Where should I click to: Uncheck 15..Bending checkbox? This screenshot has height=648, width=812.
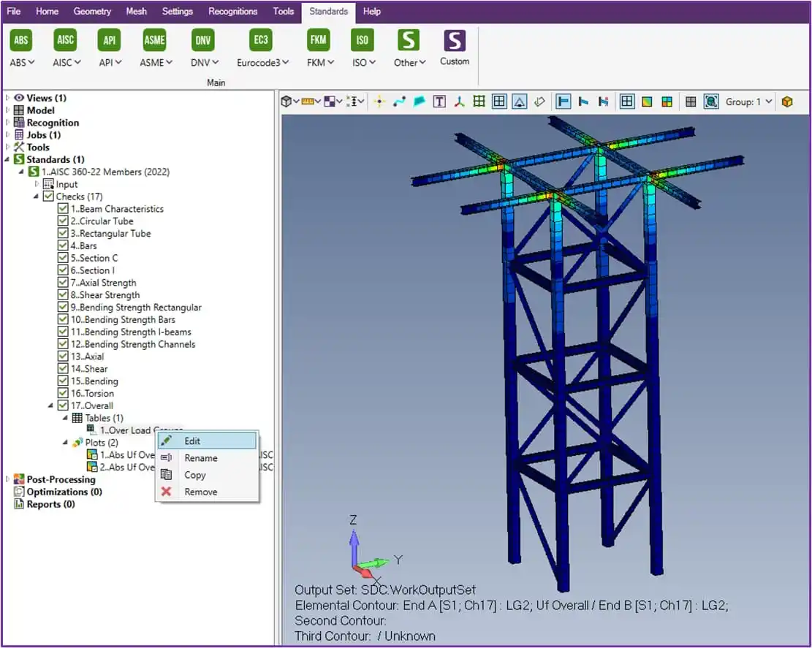[63, 381]
